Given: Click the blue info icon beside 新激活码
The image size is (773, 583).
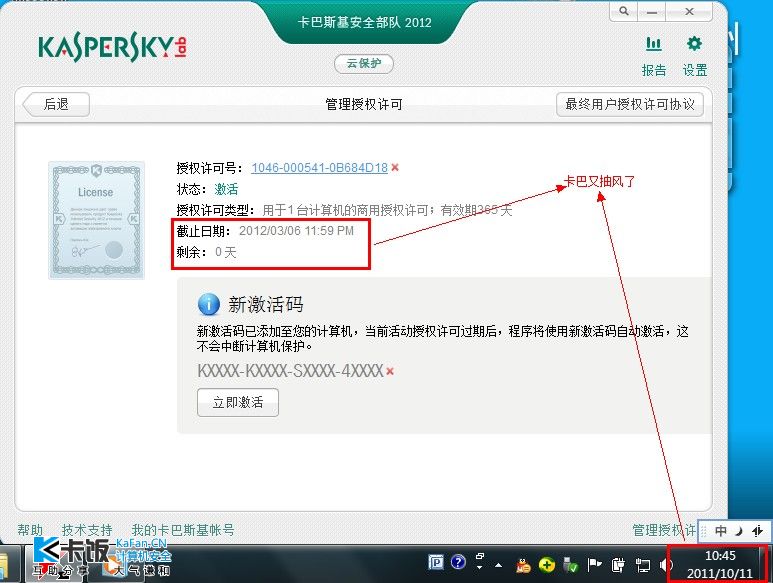Looking at the screenshot, I should [209, 304].
